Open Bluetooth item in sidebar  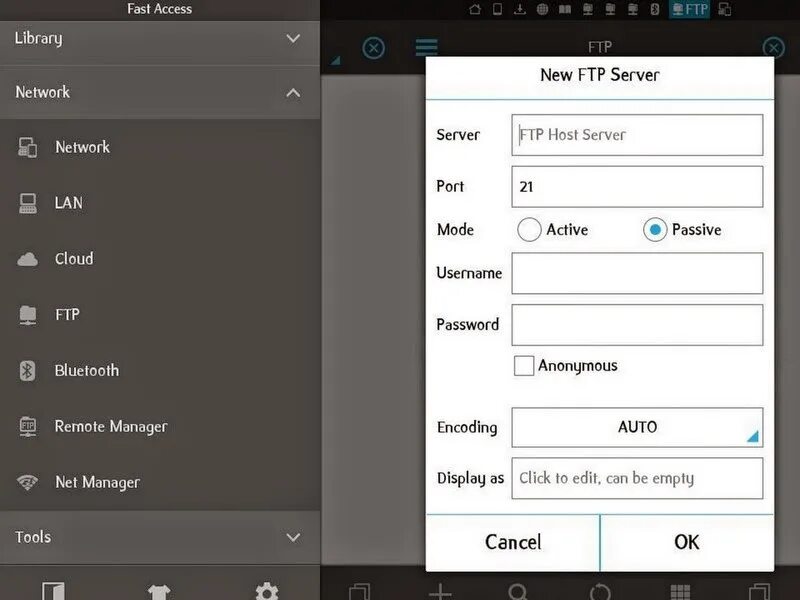click(160, 370)
